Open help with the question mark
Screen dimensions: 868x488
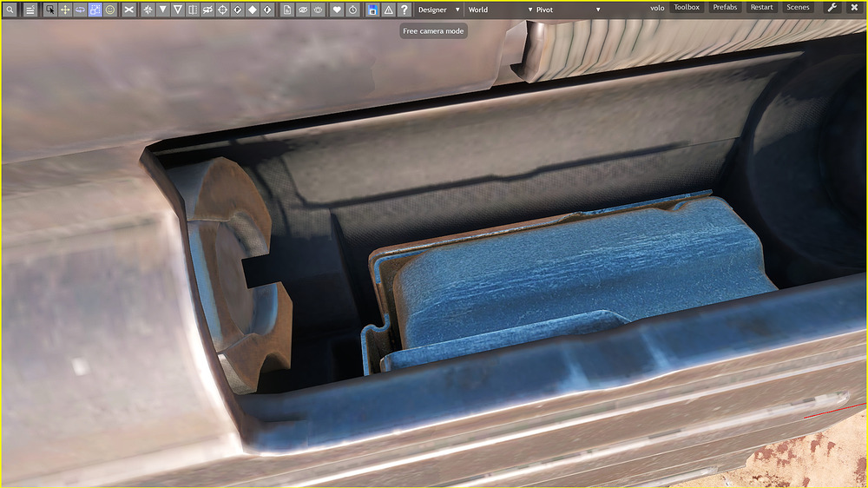(404, 10)
